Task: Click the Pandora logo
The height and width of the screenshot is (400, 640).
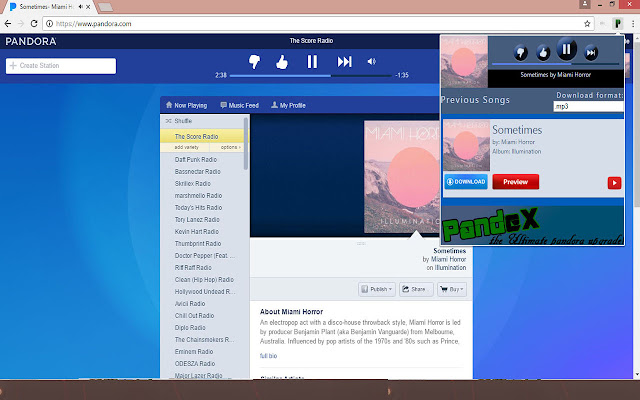Action: coord(31,41)
